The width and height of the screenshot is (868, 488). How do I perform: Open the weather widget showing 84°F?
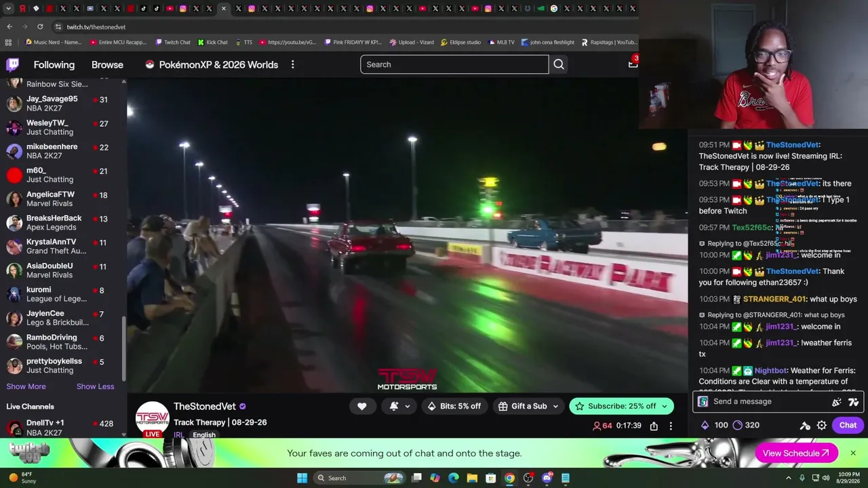click(22, 478)
